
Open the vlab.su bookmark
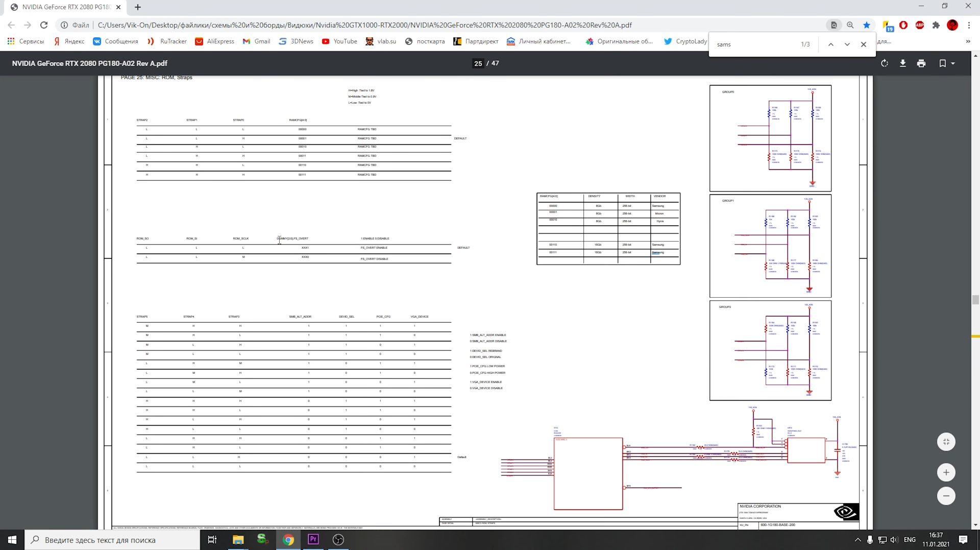381,41
